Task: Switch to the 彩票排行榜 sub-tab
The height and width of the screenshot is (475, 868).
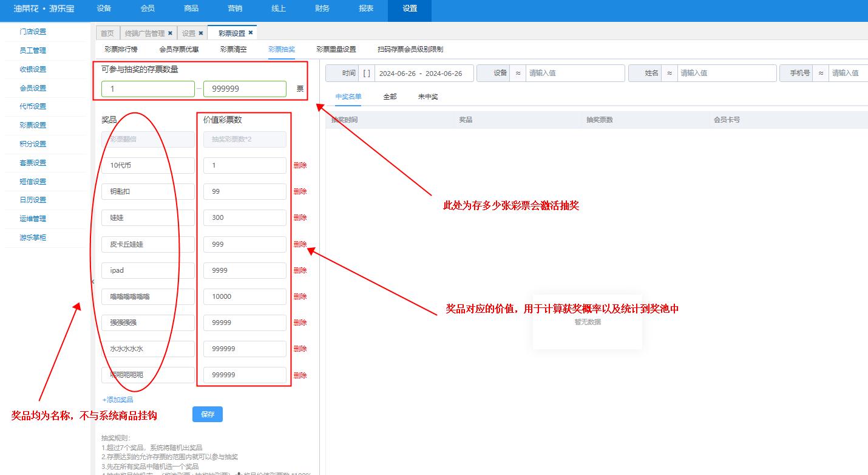Action: pos(121,49)
